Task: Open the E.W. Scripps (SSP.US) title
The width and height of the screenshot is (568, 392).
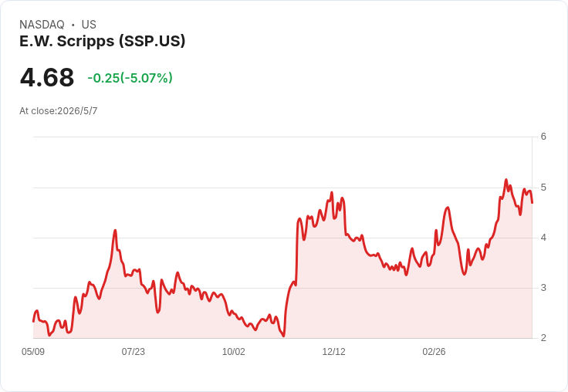Action: click(x=102, y=41)
